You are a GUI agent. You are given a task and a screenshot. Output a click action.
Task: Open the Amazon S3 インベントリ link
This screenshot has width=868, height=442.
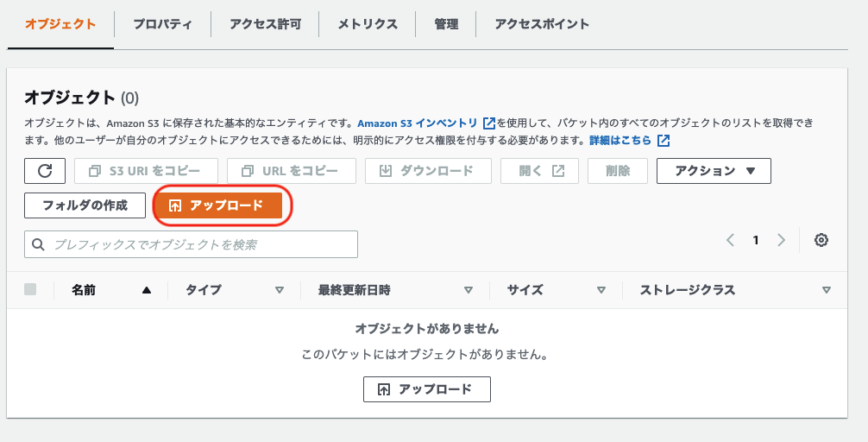pyautogui.click(x=418, y=123)
